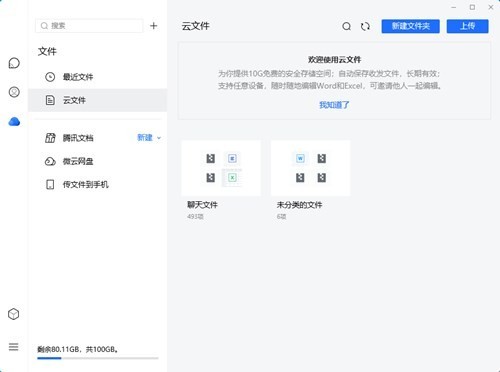500x372 pixels.
Task: Click the storage usage progress bar
Action: click(98, 358)
